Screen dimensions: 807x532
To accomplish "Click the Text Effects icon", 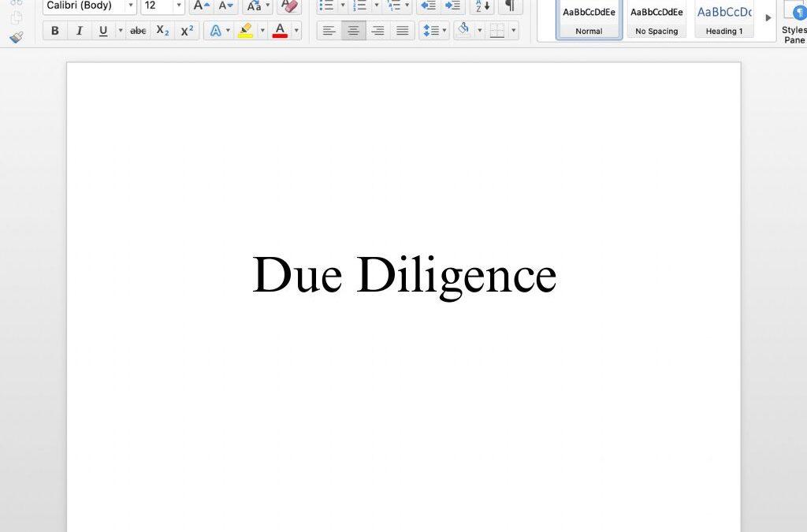I will (x=216, y=31).
